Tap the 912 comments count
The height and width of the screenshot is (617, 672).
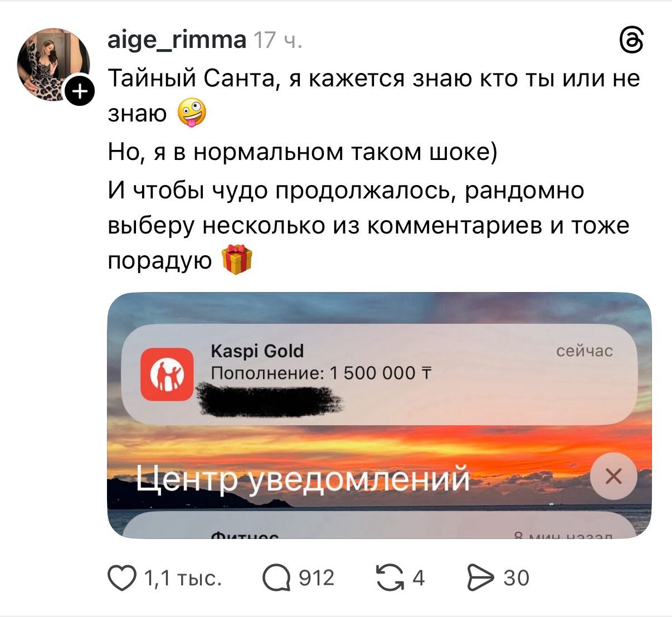pyautogui.click(x=316, y=578)
